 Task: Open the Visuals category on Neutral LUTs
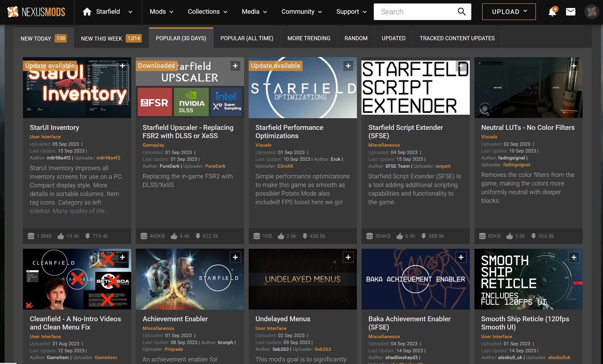click(489, 137)
